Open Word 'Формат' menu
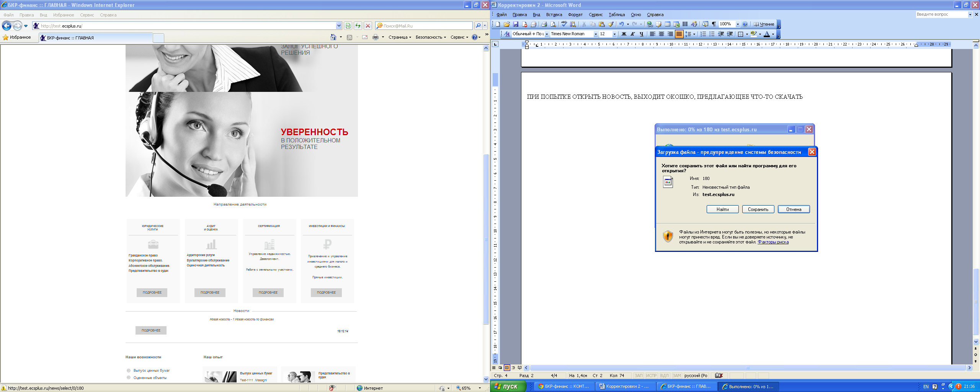 [575, 15]
